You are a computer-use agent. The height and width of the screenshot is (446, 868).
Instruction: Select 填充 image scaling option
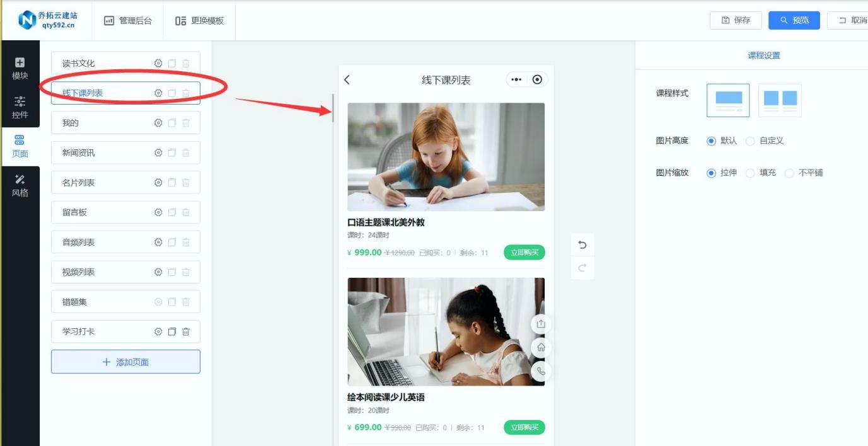(x=750, y=173)
